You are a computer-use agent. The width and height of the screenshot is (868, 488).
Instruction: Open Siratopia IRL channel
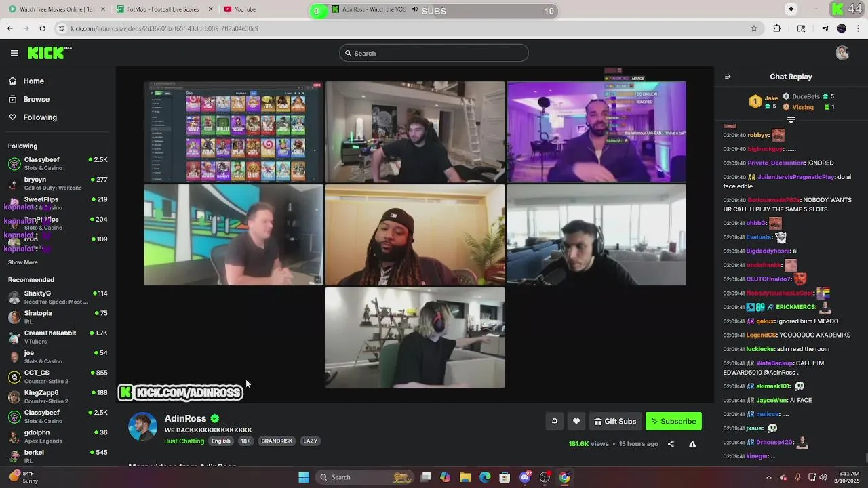point(58,317)
